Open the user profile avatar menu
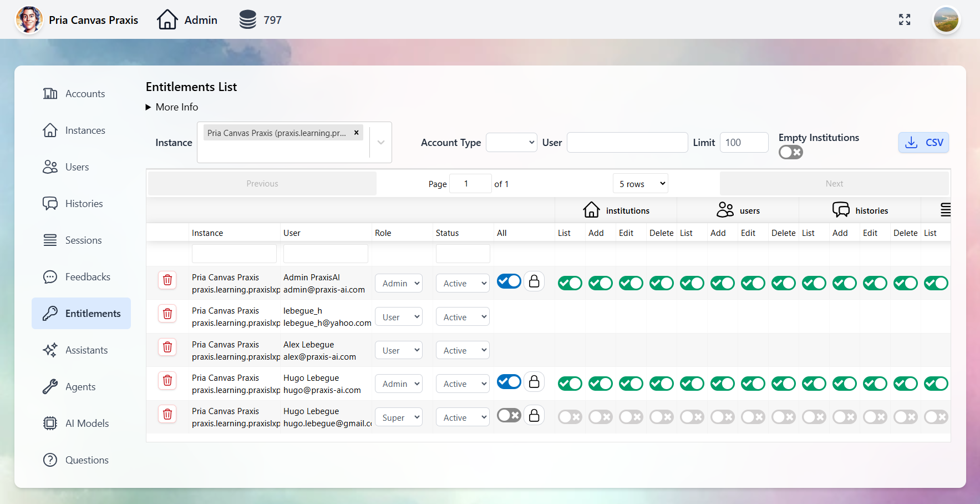The height and width of the screenshot is (504, 980). (x=946, y=20)
